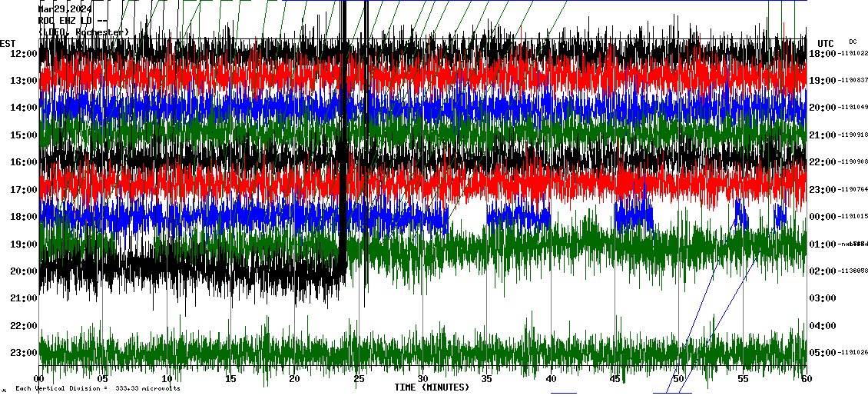This screenshot has height=399, width=868.
Task: Select the 45 minute tick label
Action: tap(615, 379)
